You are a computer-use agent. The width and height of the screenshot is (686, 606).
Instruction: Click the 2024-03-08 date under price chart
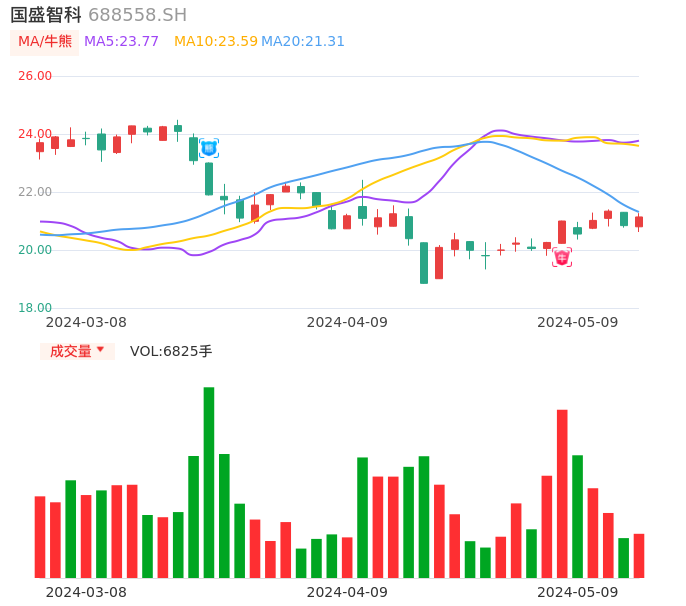tap(86, 322)
